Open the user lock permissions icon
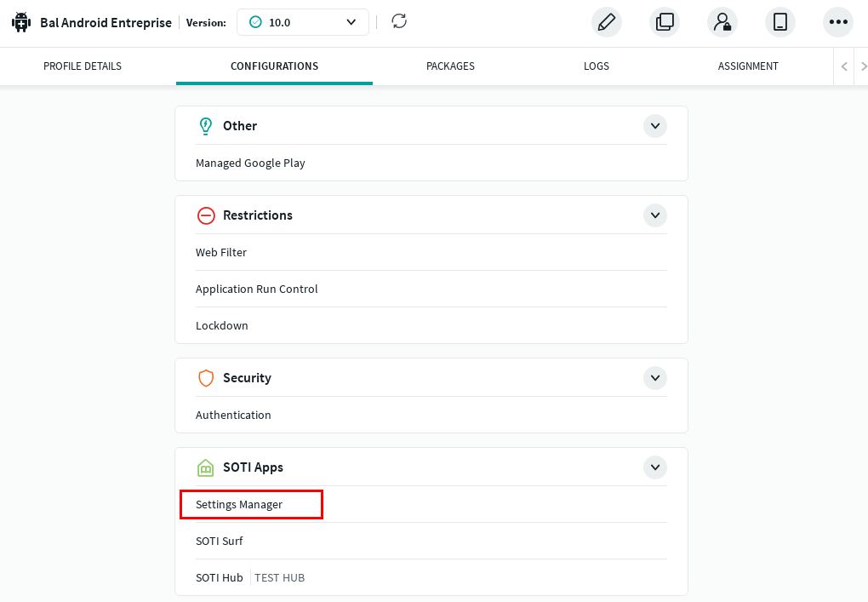 [x=722, y=22]
